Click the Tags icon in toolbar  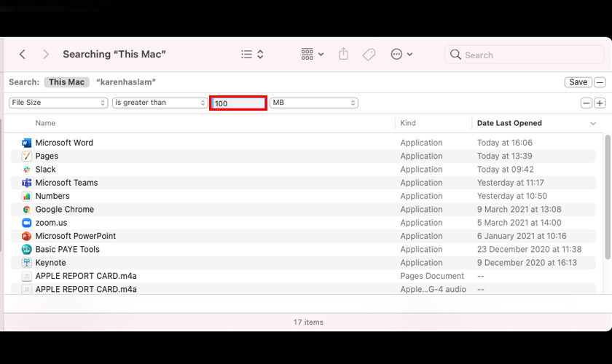(369, 55)
